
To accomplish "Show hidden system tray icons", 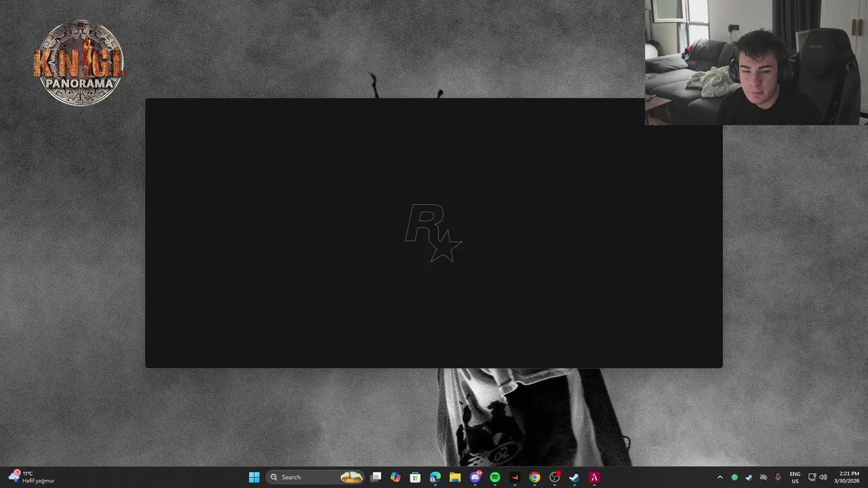I will coord(720,477).
